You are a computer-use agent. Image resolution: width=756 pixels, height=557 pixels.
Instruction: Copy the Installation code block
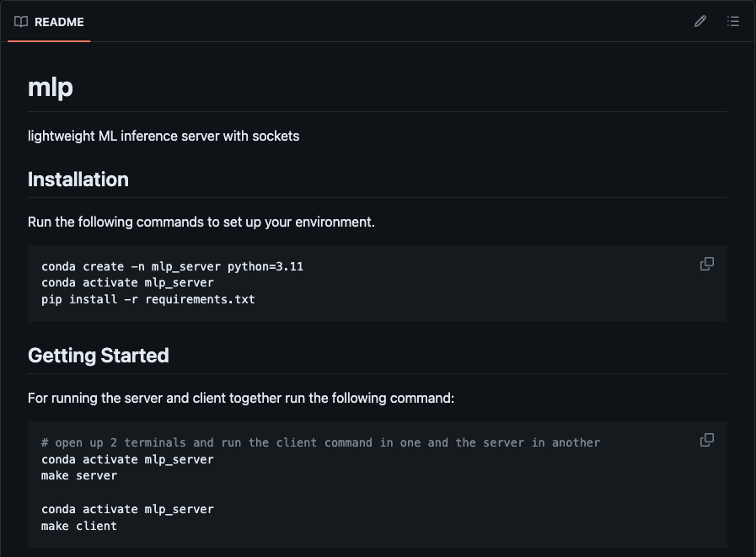click(x=707, y=264)
